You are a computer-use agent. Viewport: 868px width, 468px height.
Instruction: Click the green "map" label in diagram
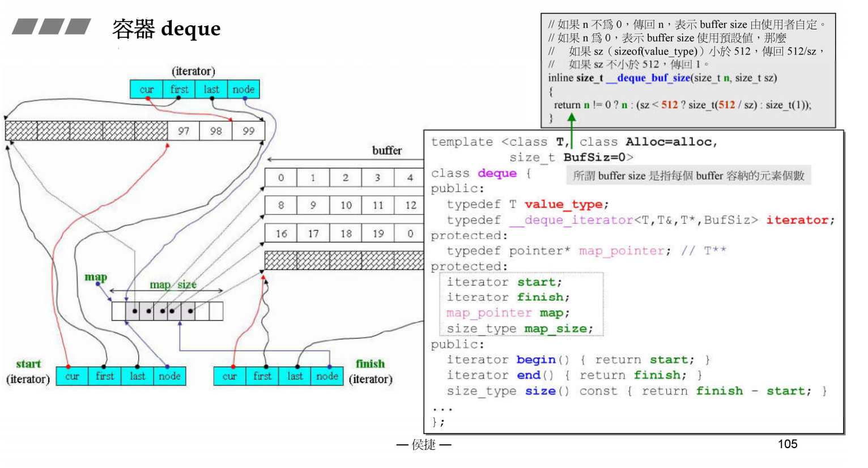(96, 277)
